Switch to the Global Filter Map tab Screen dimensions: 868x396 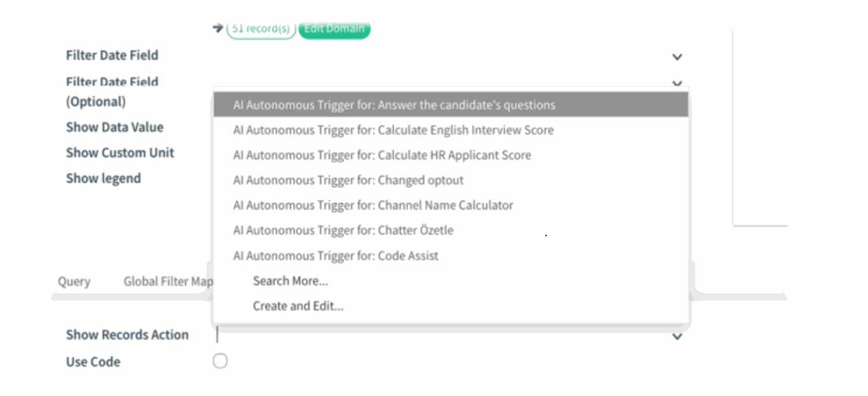[167, 281]
